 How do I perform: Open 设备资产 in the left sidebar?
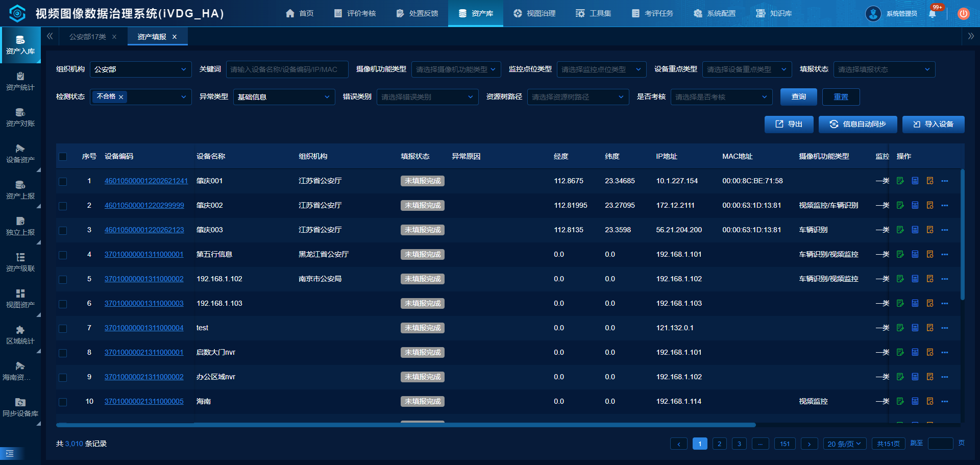click(20, 154)
